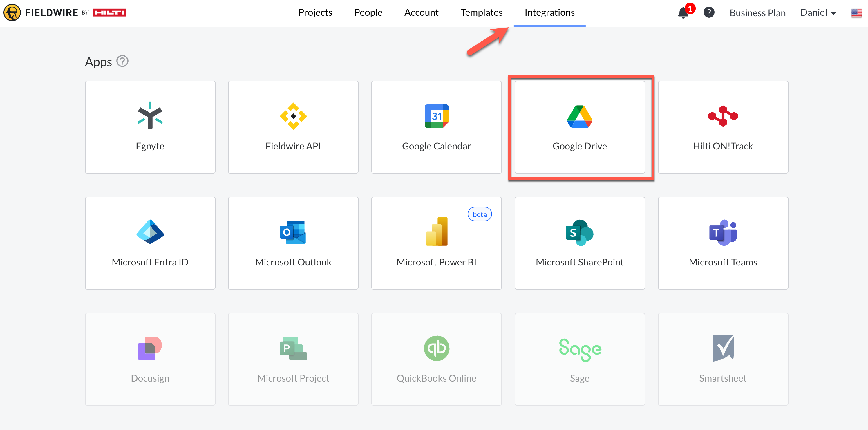Click the Microsoft Project icon

point(293,348)
